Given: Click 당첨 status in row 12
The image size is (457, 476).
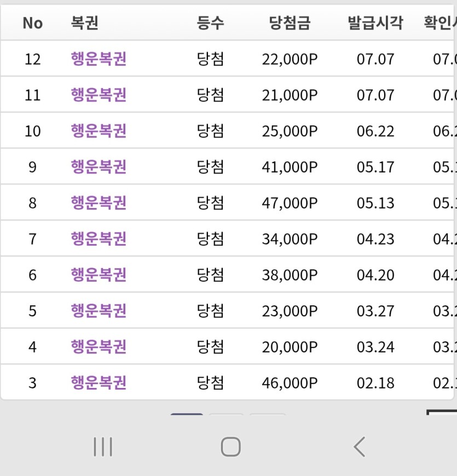Looking at the screenshot, I should click(210, 59).
